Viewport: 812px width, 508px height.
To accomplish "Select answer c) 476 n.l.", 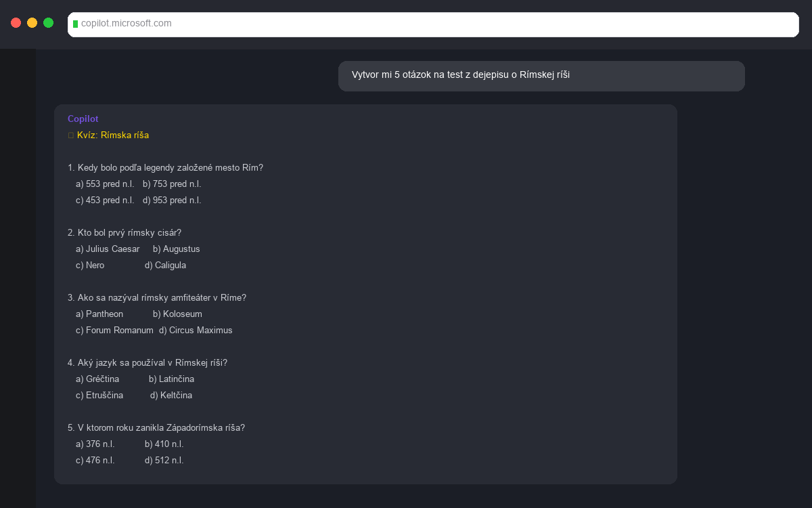I will [95, 461].
